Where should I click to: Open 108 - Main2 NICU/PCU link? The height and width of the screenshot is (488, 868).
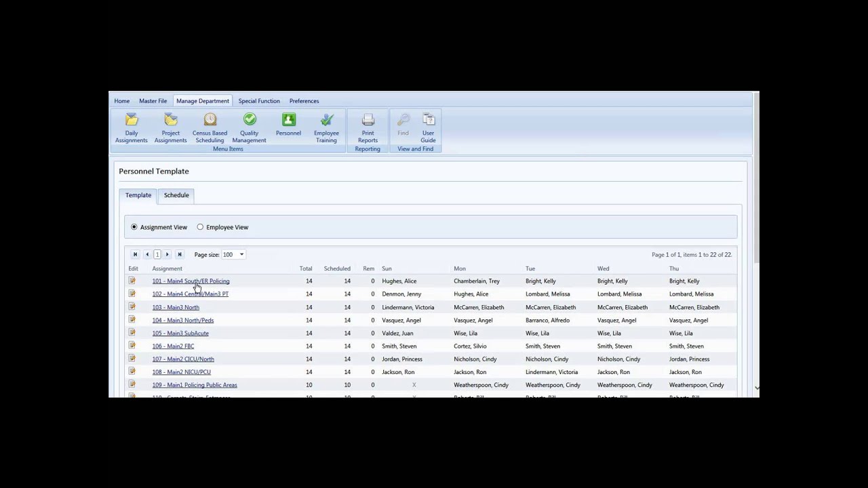pos(182,372)
